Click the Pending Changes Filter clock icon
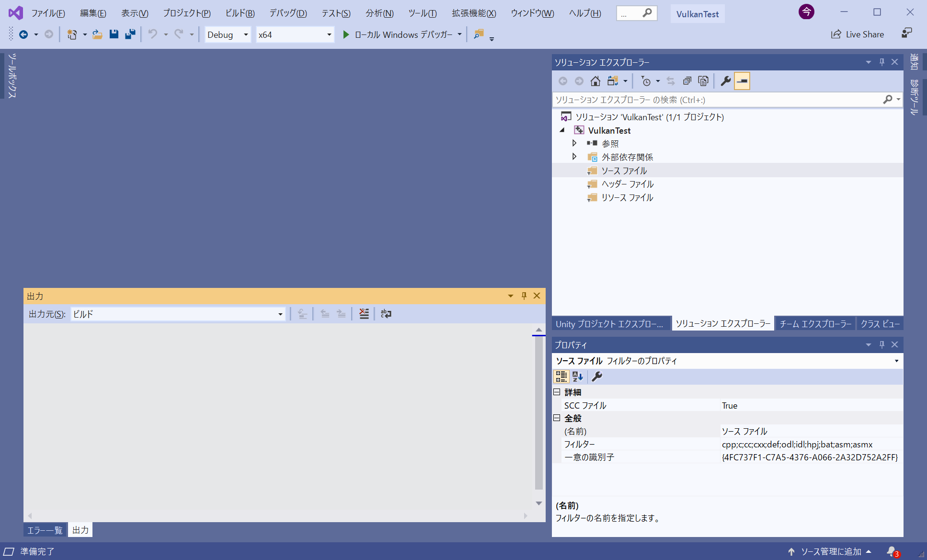This screenshot has height=560, width=927. [x=646, y=81]
